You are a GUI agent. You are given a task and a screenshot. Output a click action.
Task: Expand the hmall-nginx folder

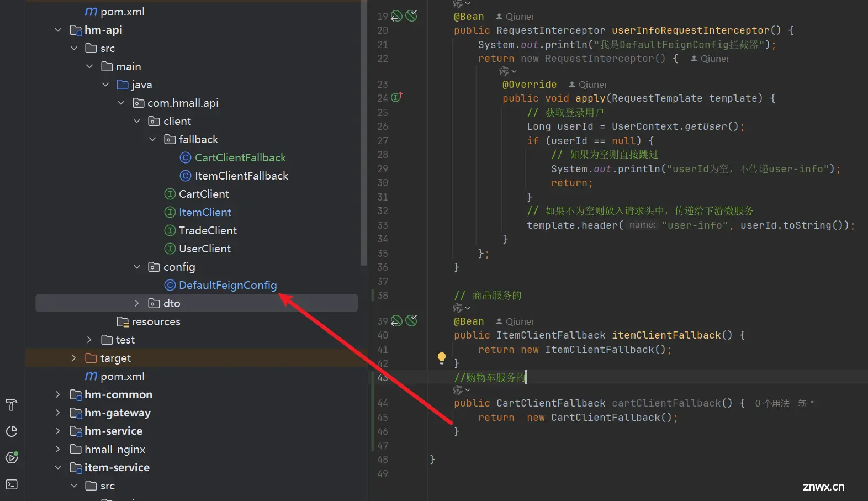[58, 449]
